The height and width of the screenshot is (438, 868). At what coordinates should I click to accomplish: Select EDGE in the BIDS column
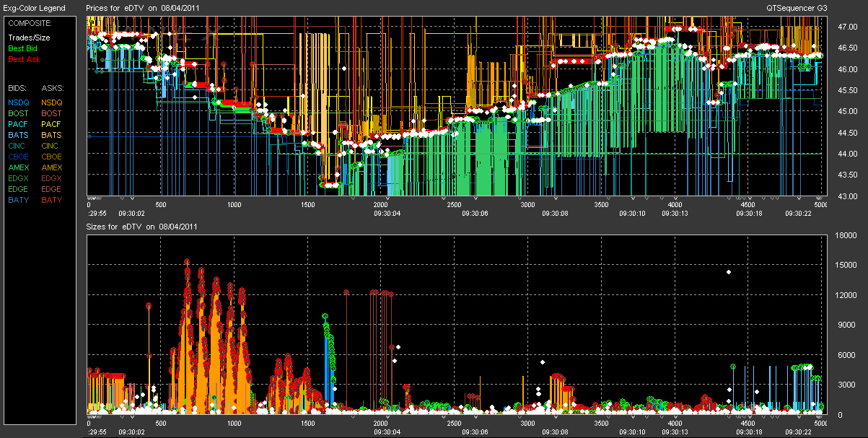[18, 189]
